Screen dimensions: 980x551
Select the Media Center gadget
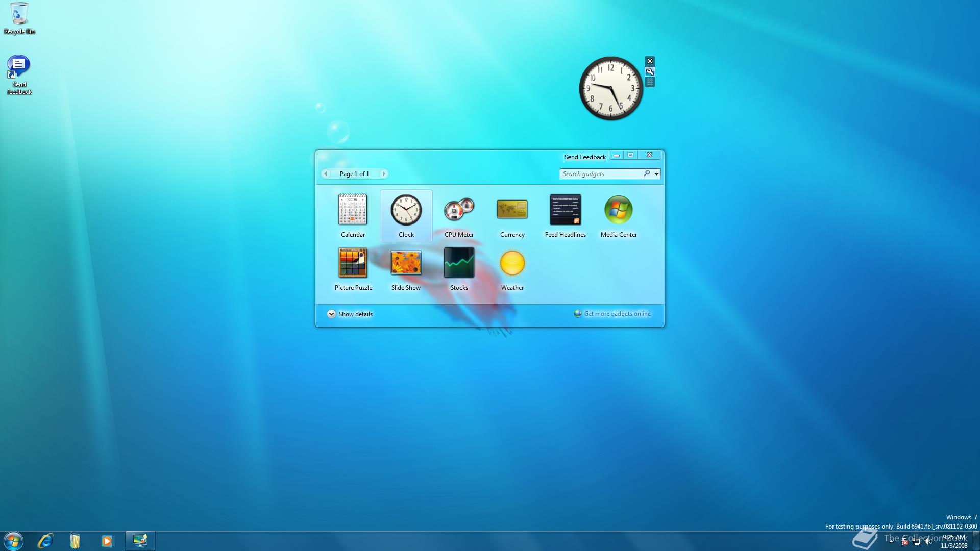coord(619,215)
